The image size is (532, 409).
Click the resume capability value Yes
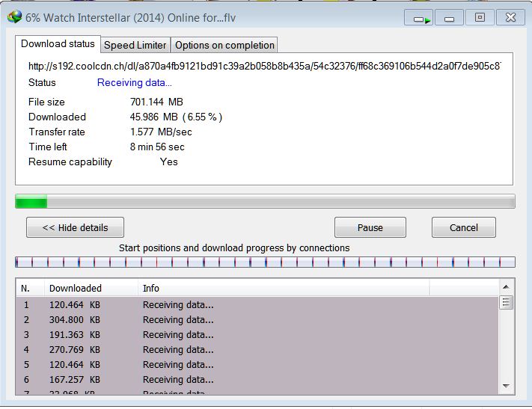tap(168, 162)
